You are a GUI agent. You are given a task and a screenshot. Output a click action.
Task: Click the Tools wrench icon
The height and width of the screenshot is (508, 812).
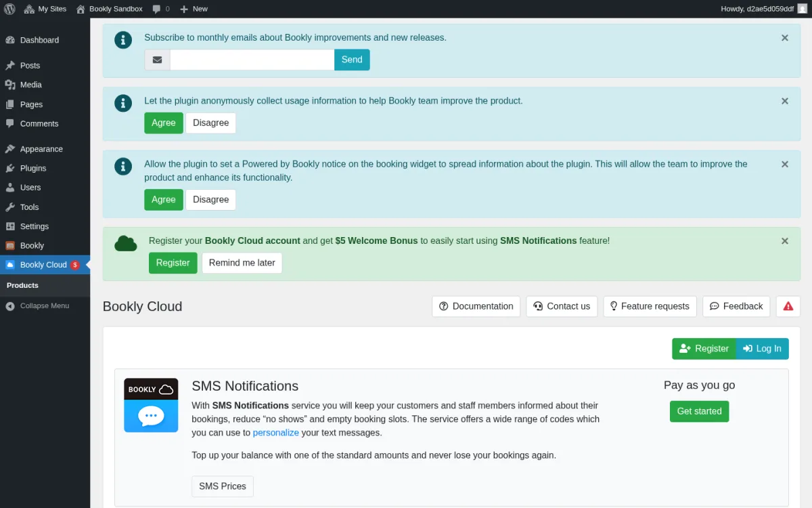coord(10,207)
